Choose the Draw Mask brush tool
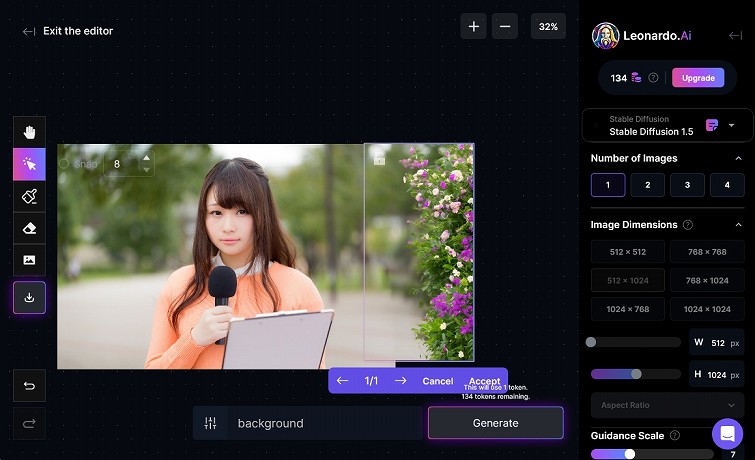The height and width of the screenshot is (460, 755). (29, 196)
